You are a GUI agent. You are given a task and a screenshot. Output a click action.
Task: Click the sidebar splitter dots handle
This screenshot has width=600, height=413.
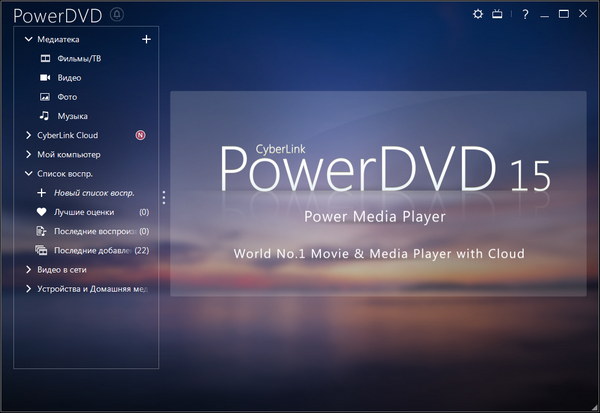pyautogui.click(x=164, y=198)
